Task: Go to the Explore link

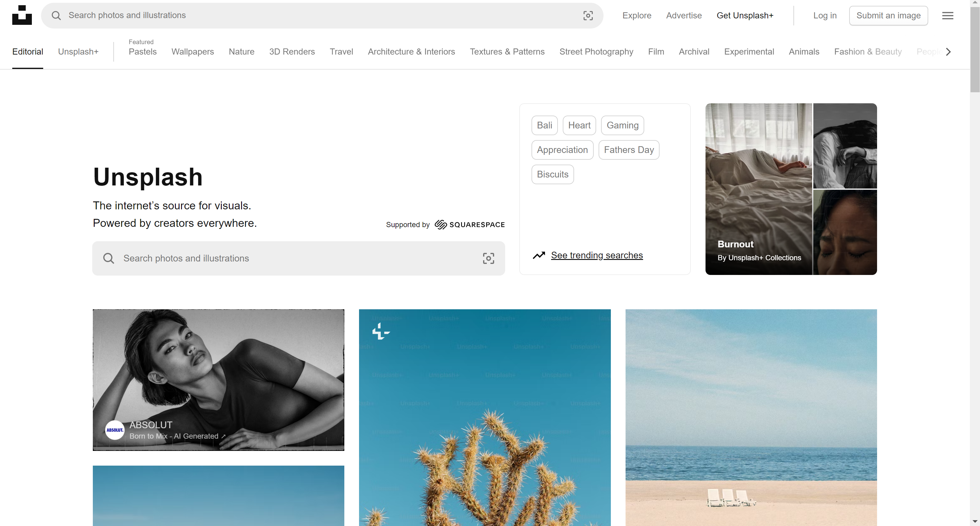Action: [637, 16]
